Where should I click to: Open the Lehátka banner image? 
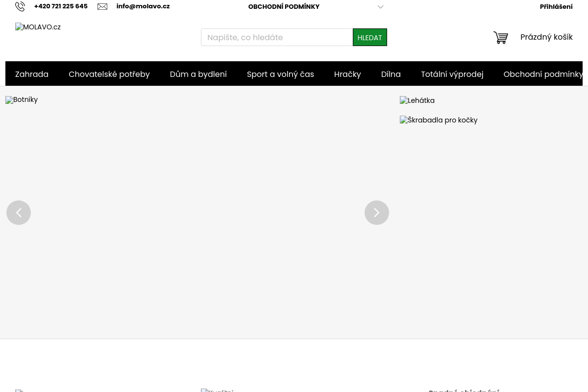point(417,100)
